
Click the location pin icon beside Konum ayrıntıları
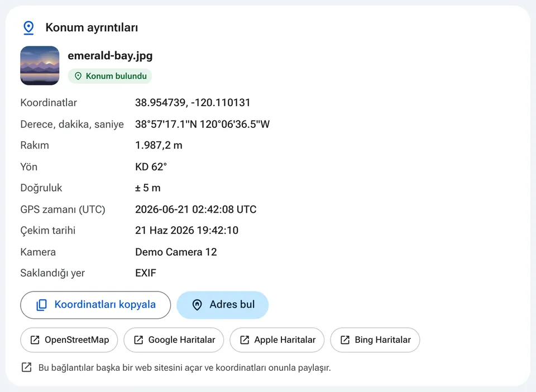coord(28,28)
